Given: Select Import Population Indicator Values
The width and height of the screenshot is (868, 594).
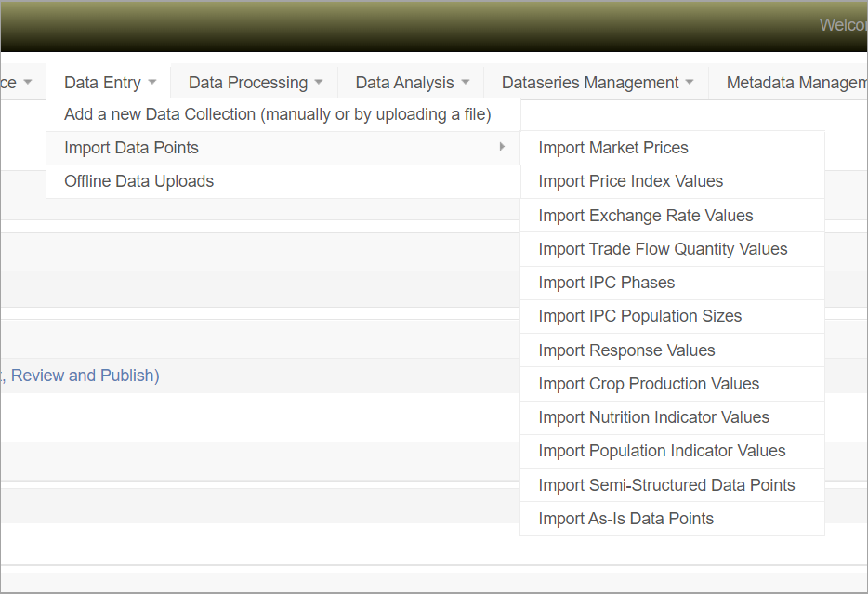Looking at the screenshot, I should tap(662, 451).
